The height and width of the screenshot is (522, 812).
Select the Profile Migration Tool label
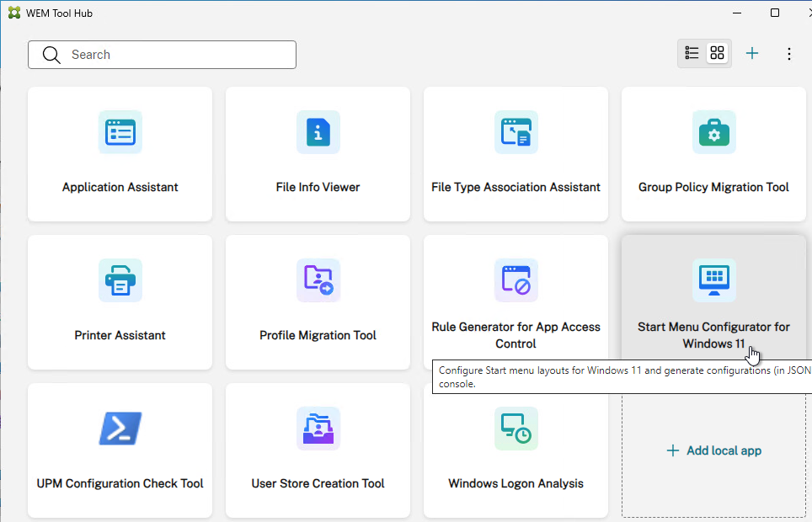coord(318,335)
